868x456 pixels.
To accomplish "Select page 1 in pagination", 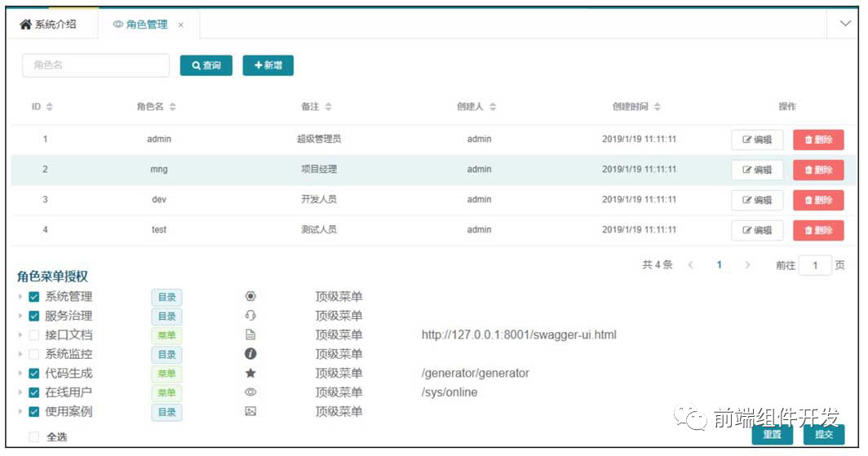I will tap(719, 265).
